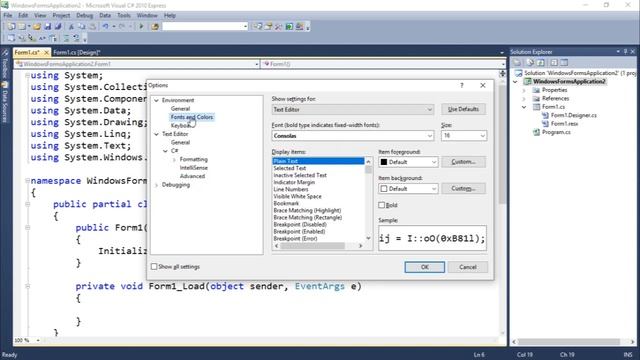Open the Item foreground color dropdown
This screenshot has width=640, height=360.
pos(408,162)
